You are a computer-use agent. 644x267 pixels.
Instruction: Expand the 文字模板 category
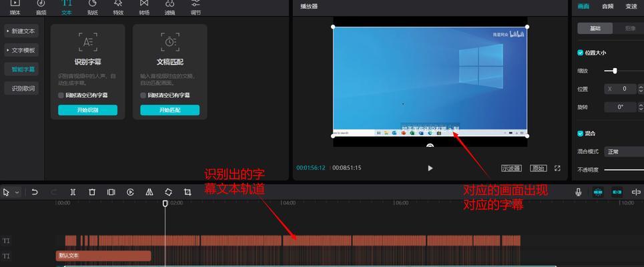(21, 50)
